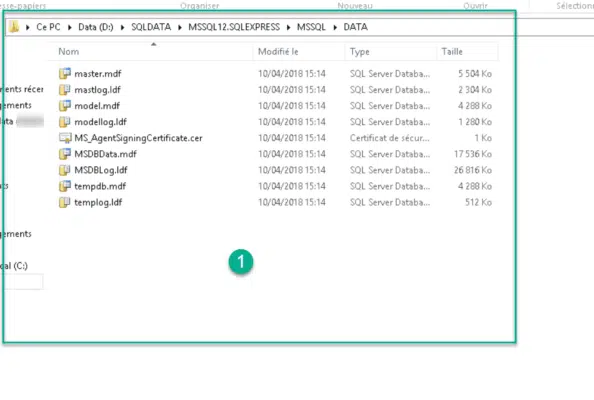Select the master.mdf file icon

tap(65, 73)
